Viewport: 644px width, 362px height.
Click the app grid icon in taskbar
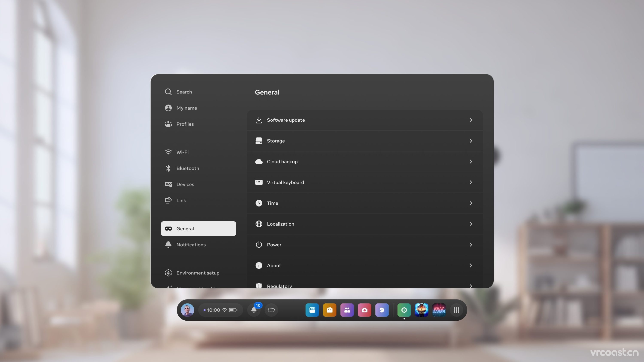[x=456, y=310]
